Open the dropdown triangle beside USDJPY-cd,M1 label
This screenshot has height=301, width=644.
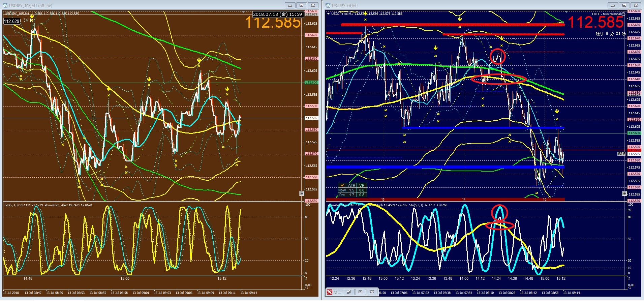coord(329,14)
